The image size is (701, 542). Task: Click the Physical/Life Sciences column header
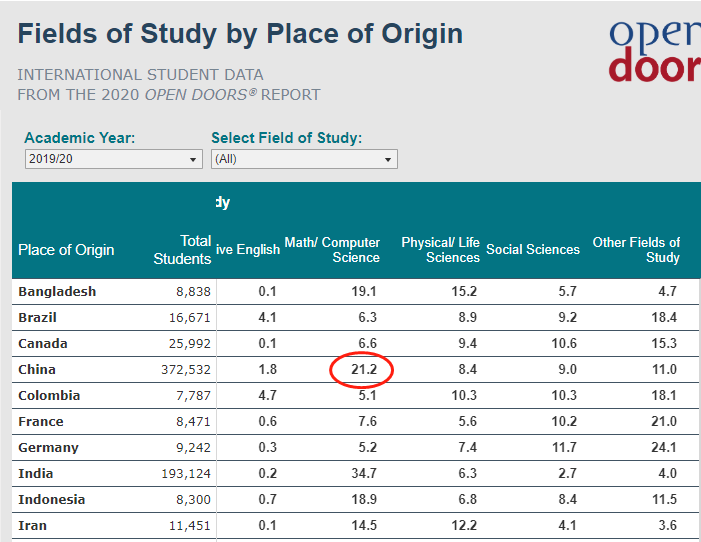click(x=440, y=249)
